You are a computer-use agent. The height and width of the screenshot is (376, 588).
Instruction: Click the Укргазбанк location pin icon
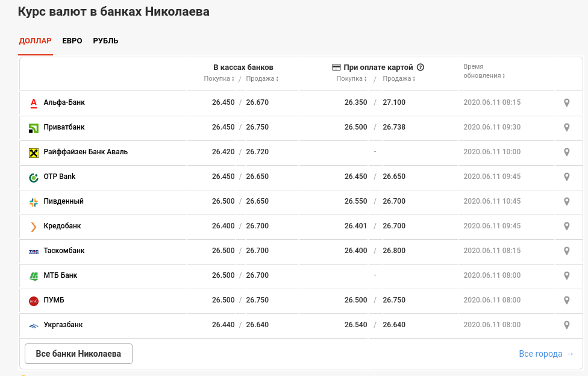click(567, 325)
